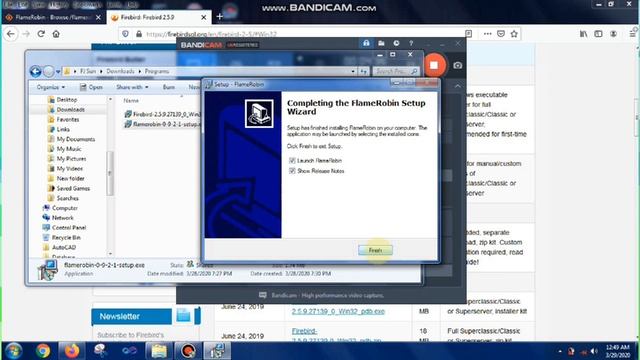Select Desktop in Explorer navigation pane

[67, 100]
